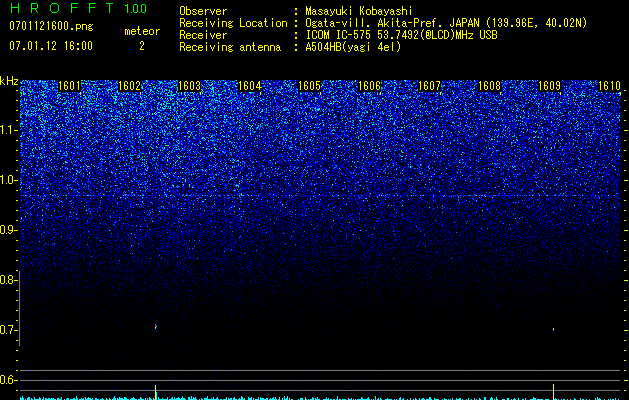The image size is (629, 400).
Task: Click the date 07.01.12 16:00
Action: coord(51,46)
